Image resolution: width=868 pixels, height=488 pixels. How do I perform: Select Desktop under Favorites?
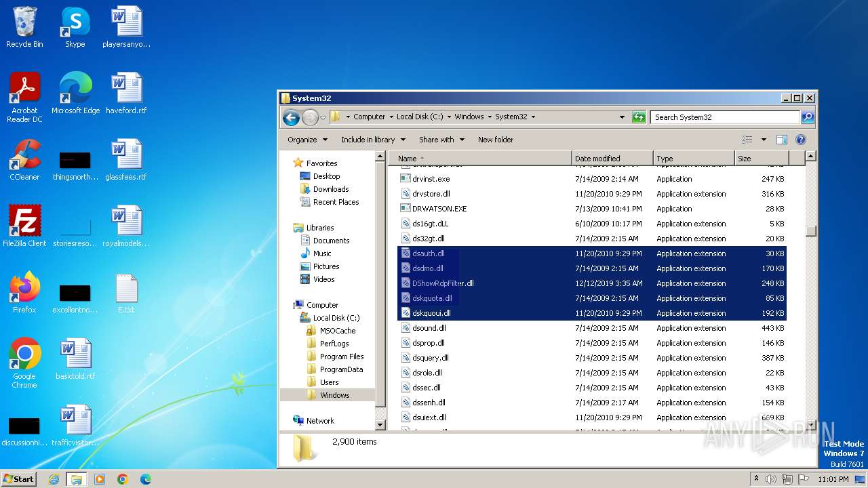click(326, 176)
